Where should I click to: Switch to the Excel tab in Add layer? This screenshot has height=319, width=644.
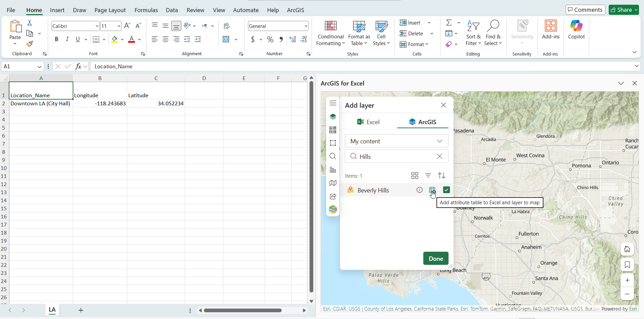(x=368, y=122)
